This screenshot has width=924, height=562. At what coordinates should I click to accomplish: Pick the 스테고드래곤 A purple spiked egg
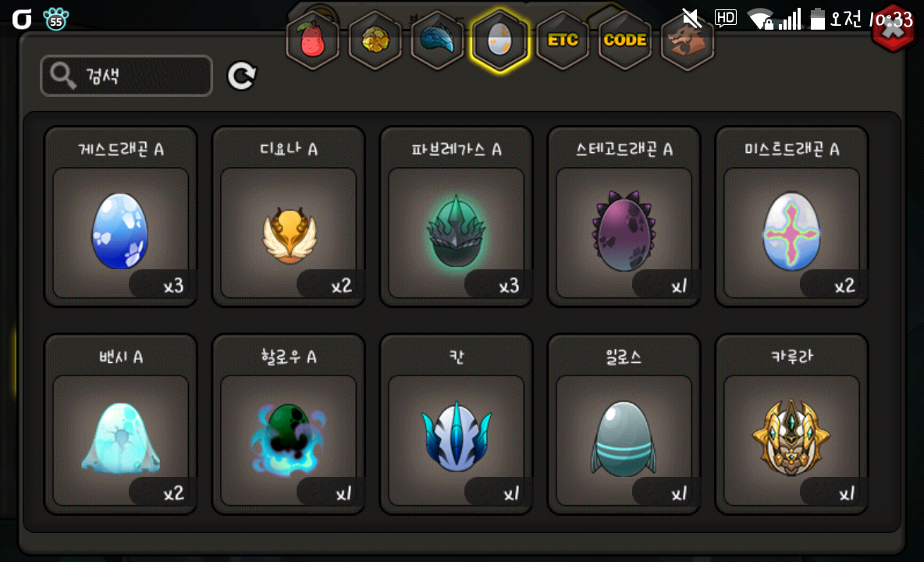[624, 217]
